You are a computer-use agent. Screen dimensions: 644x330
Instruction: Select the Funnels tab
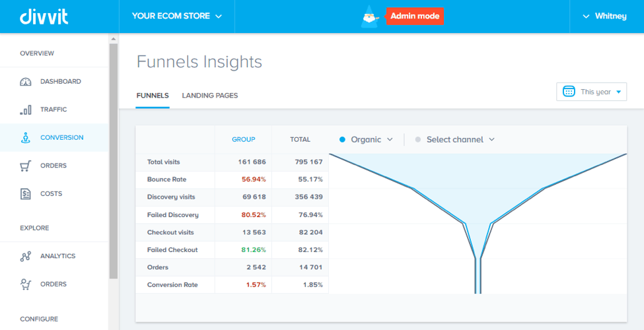153,96
